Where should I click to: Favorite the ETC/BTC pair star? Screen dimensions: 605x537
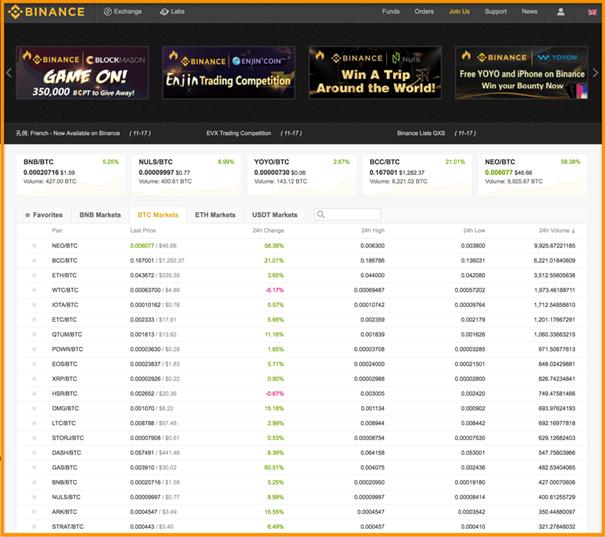point(34,319)
